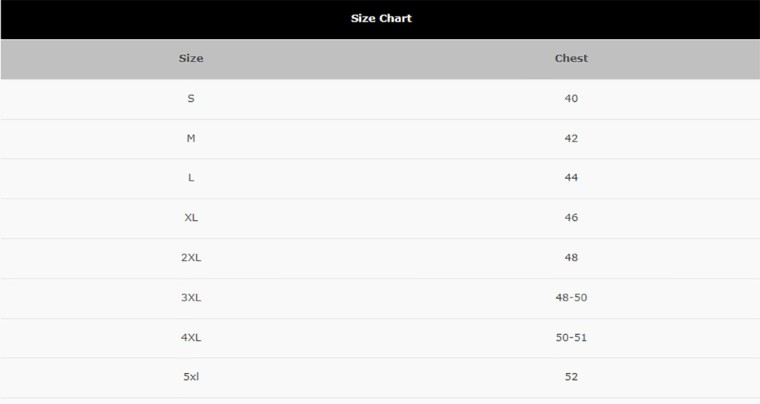This screenshot has width=760, height=404.
Task: Click the 3XL size cell
Action: pyautogui.click(x=191, y=297)
